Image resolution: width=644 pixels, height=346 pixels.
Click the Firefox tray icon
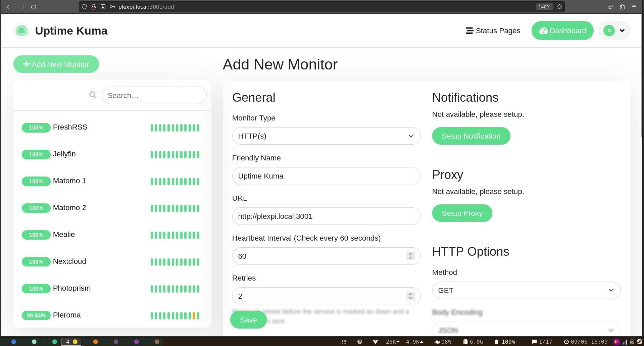pyautogui.click(x=616, y=342)
